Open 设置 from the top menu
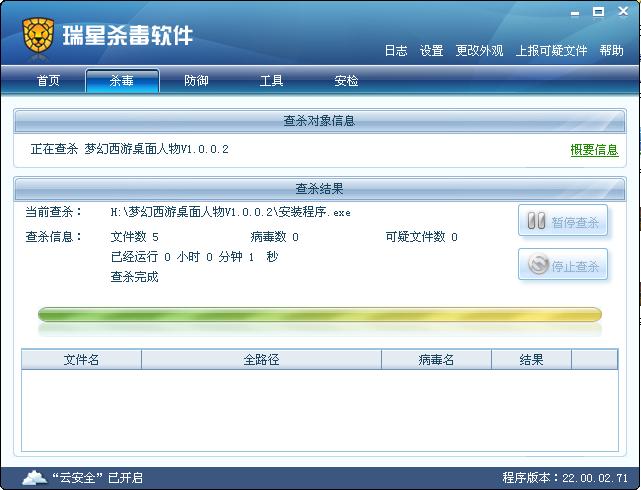Screen dimensions: 641x490 tap(432, 51)
